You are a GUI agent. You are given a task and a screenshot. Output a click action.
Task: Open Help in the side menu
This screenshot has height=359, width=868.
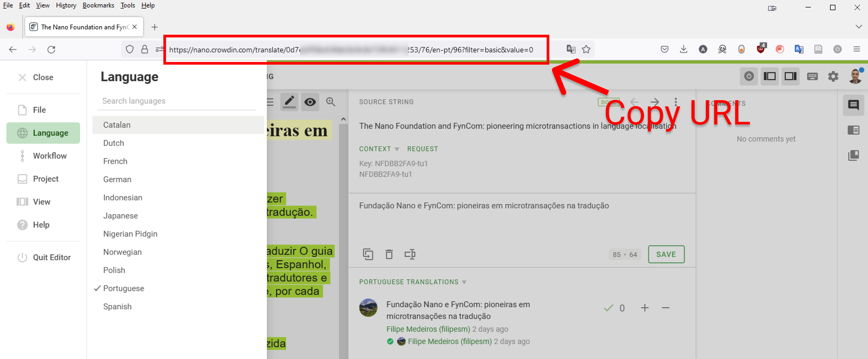click(x=43, y=225)
